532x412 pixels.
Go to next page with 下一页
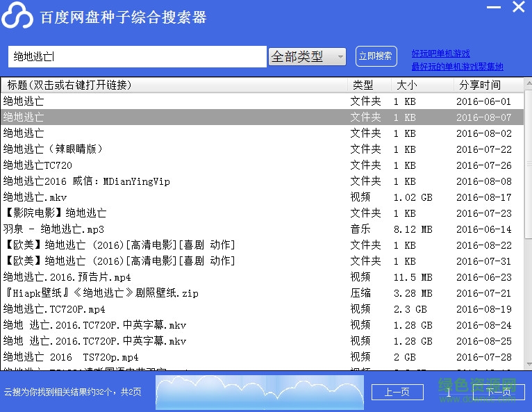tap(498, 392)
